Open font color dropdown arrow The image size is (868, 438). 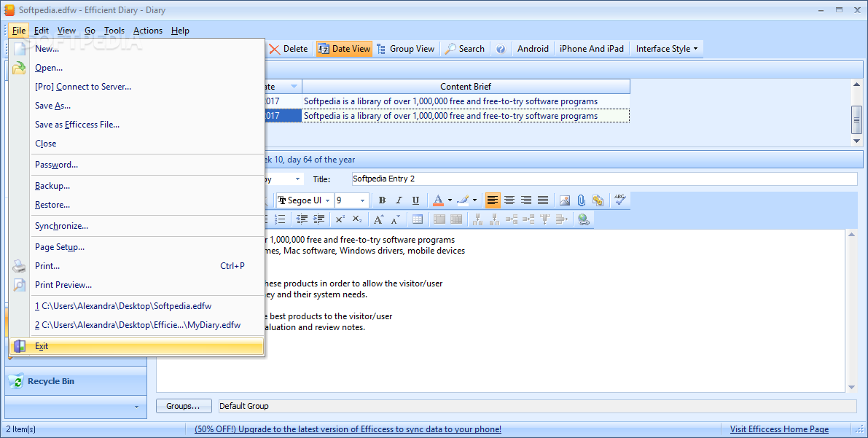[450, 200]
